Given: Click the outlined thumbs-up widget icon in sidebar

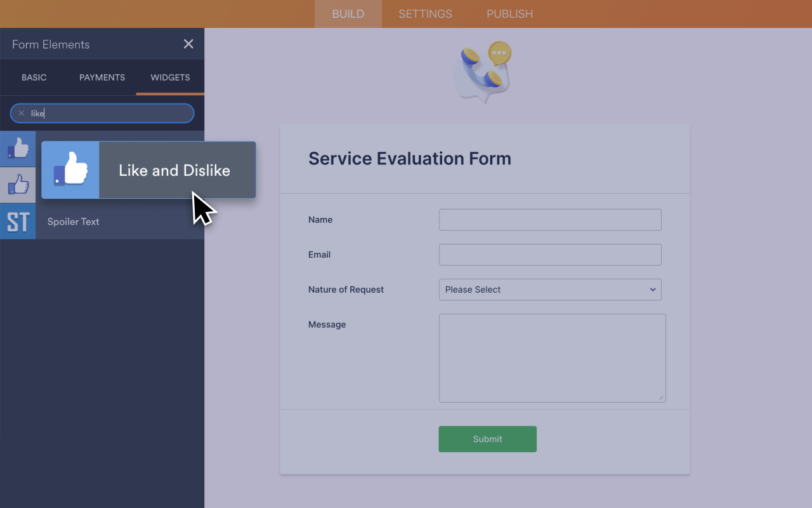Looking at the screenshot, I should click(17, 185).
